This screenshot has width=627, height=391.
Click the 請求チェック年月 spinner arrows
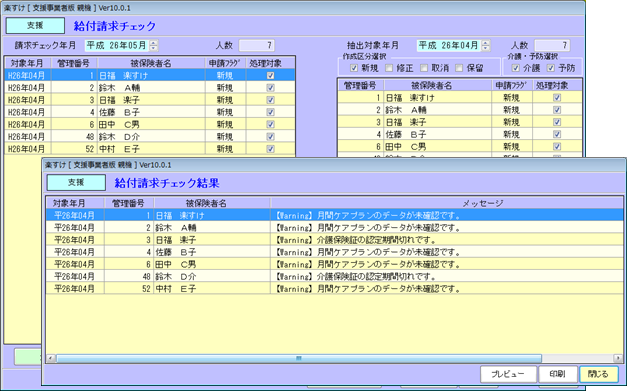tap(154, 45)
